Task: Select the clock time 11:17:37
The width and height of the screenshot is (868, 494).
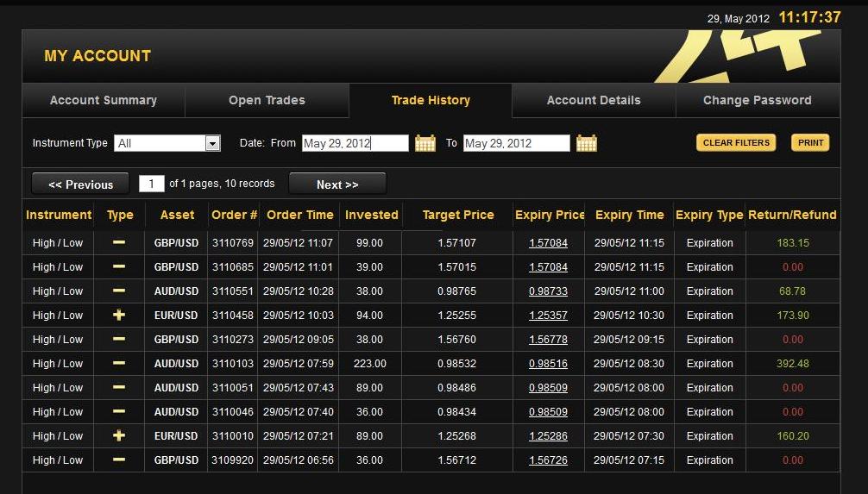Action: pyautogui.click(x=810, y=17)
